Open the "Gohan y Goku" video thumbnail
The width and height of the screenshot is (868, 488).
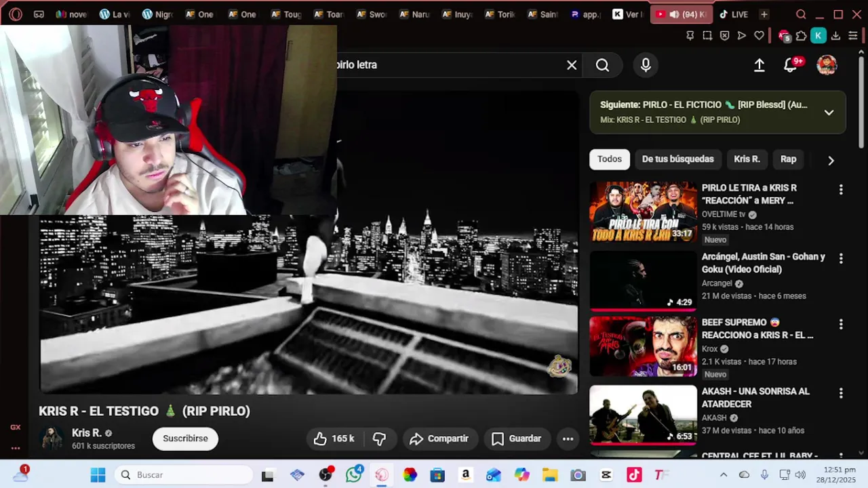coord(643,281)
